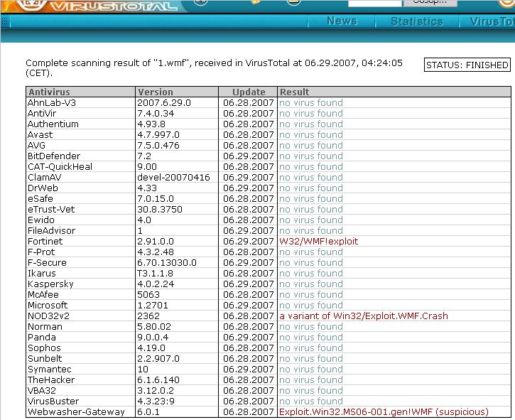Click the W32/WMF!exploit result
Image resolution: width=515 pixels, height=420 pixels.
pyautogui.click(x=318, y=241)
